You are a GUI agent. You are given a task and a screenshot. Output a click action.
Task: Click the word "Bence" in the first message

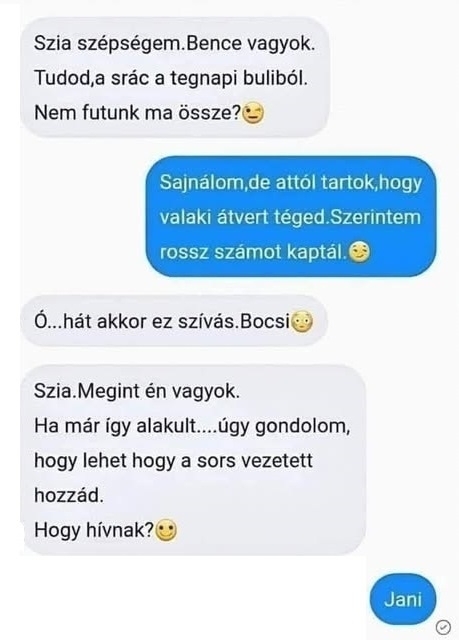point(214,43)
